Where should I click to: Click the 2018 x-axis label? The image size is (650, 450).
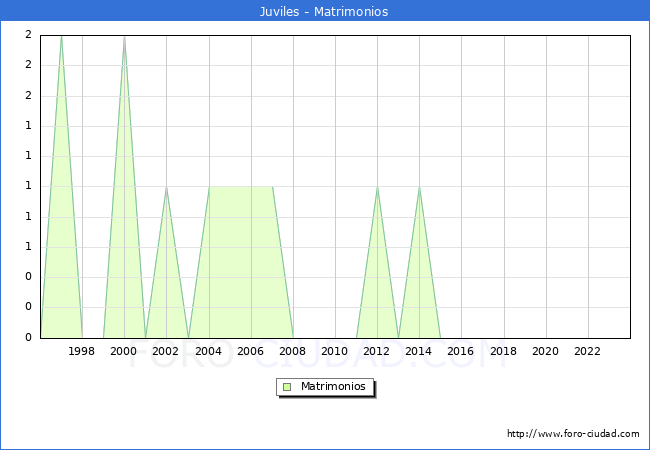[504, 351]
